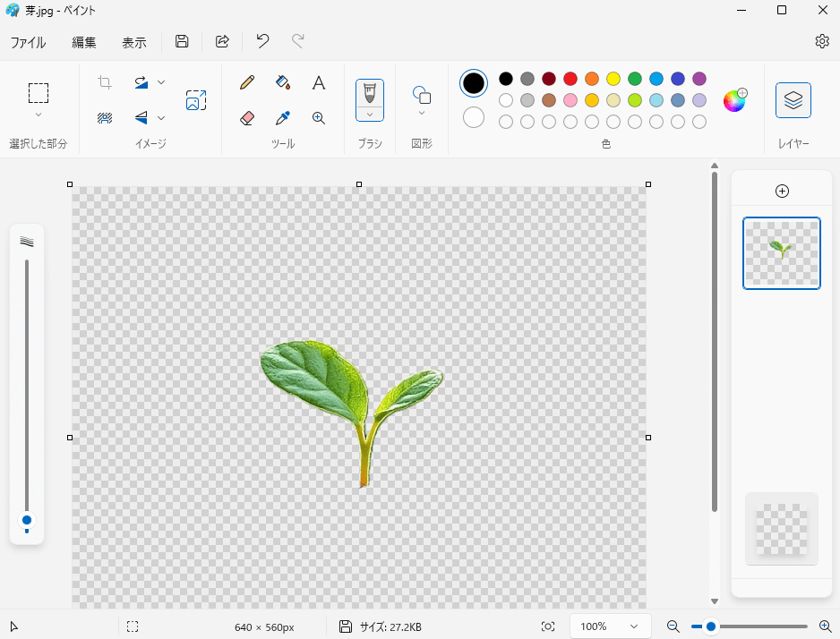Click the Remove background icon
Image resolution: width=840 pixels, height=639 pixels.
[x=105, y=118]
